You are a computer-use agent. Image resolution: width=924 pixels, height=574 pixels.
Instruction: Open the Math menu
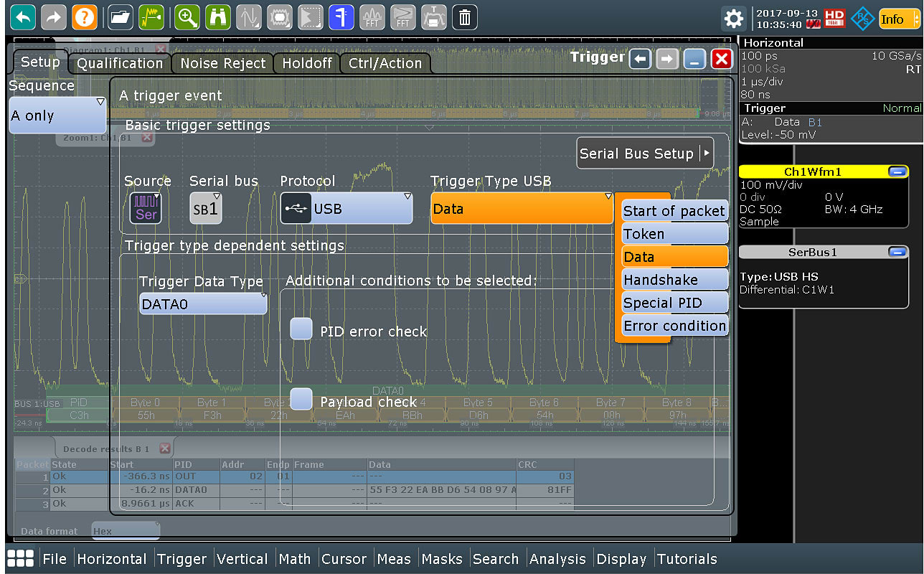click(295, 559)
